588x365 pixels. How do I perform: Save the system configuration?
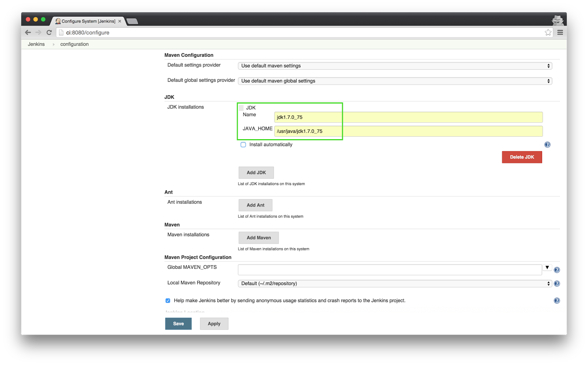178,324
